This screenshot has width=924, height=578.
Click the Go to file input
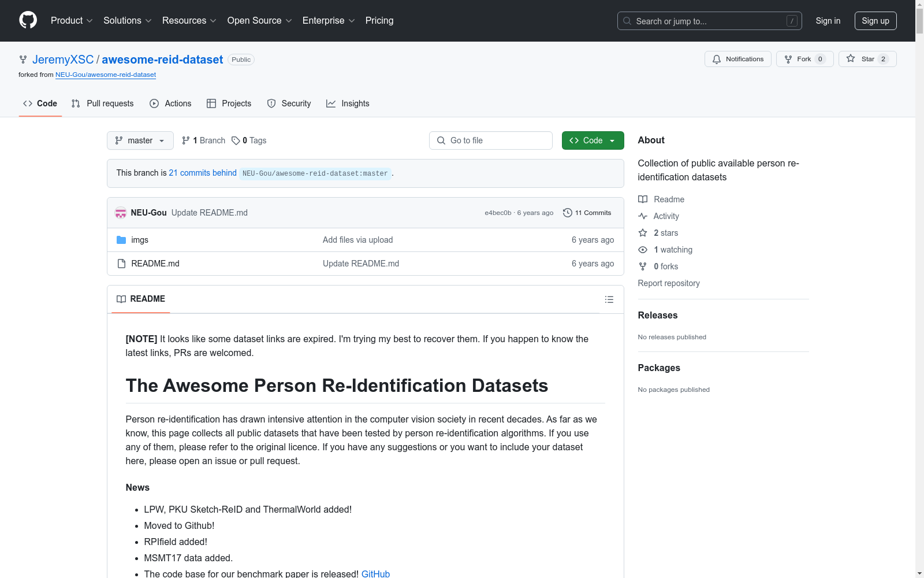point(491,140)
